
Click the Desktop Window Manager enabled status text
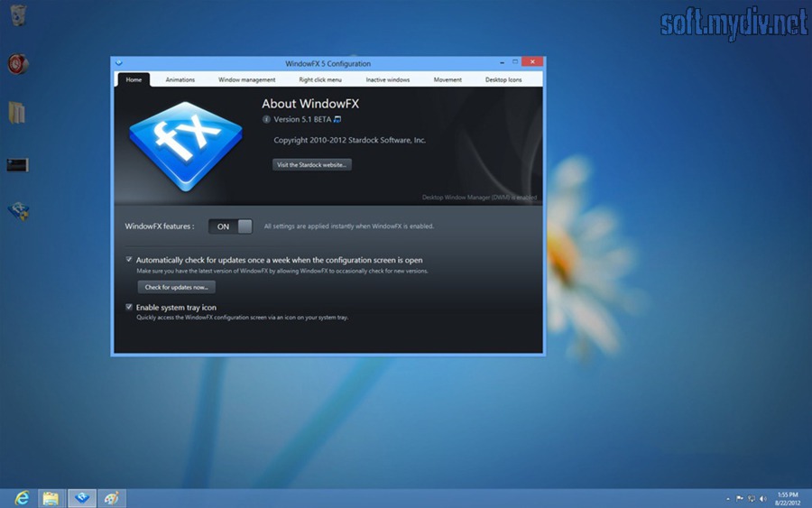pos(480,198)
